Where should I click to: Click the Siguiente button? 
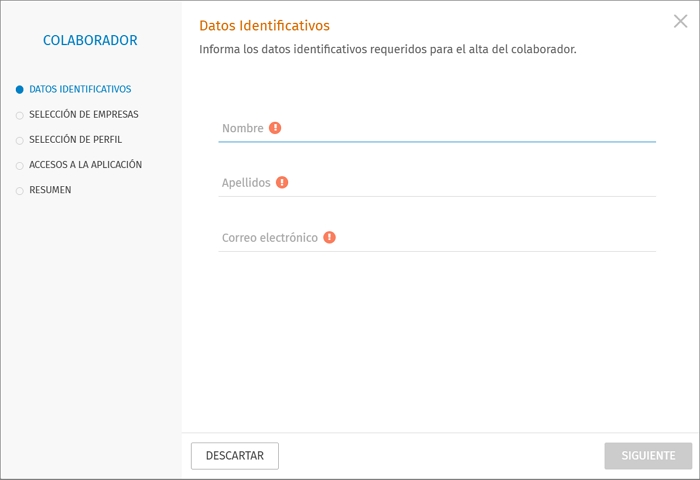coord(648,456)
